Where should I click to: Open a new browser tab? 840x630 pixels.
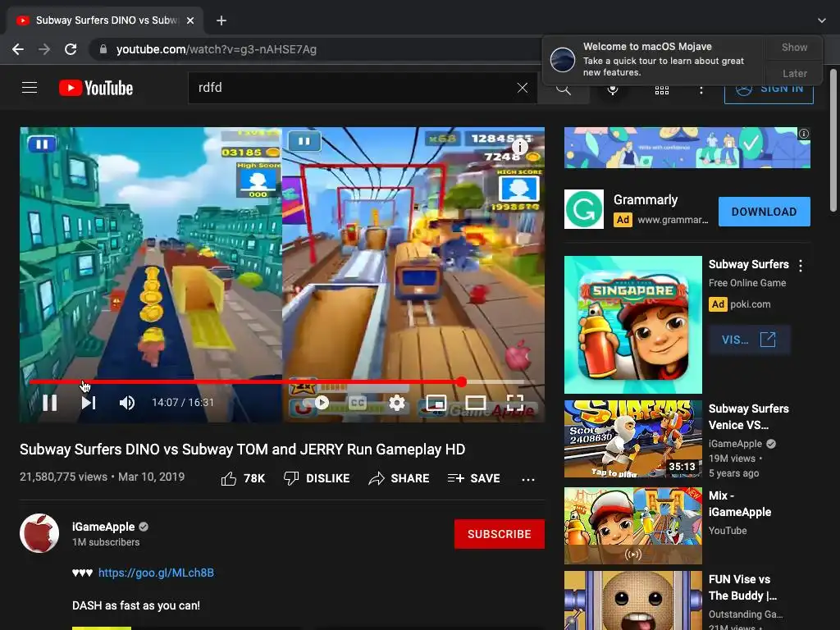click(x=221, y=21)
